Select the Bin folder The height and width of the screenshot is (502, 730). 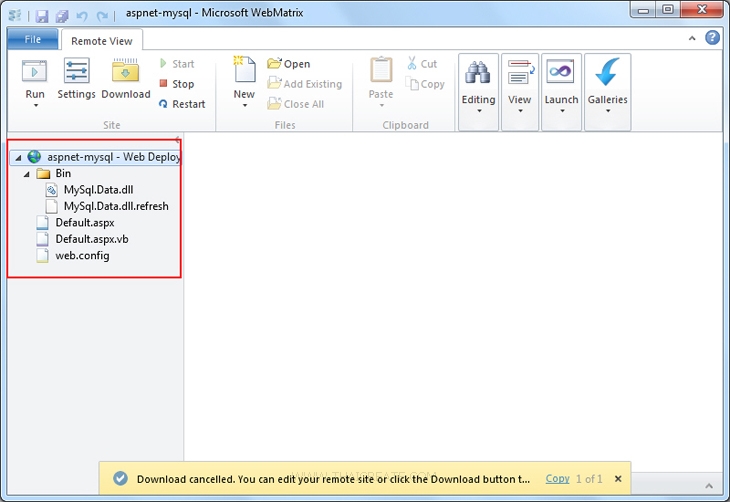pos(54,173)
